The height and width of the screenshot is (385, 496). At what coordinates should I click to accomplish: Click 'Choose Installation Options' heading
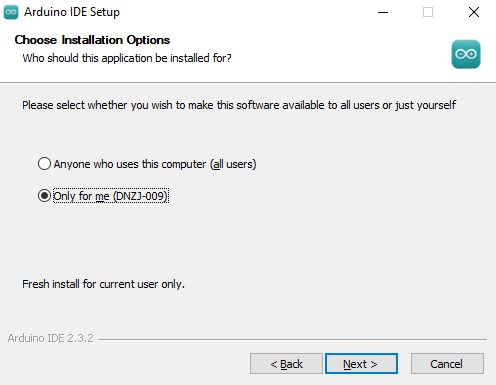(92, 40)
